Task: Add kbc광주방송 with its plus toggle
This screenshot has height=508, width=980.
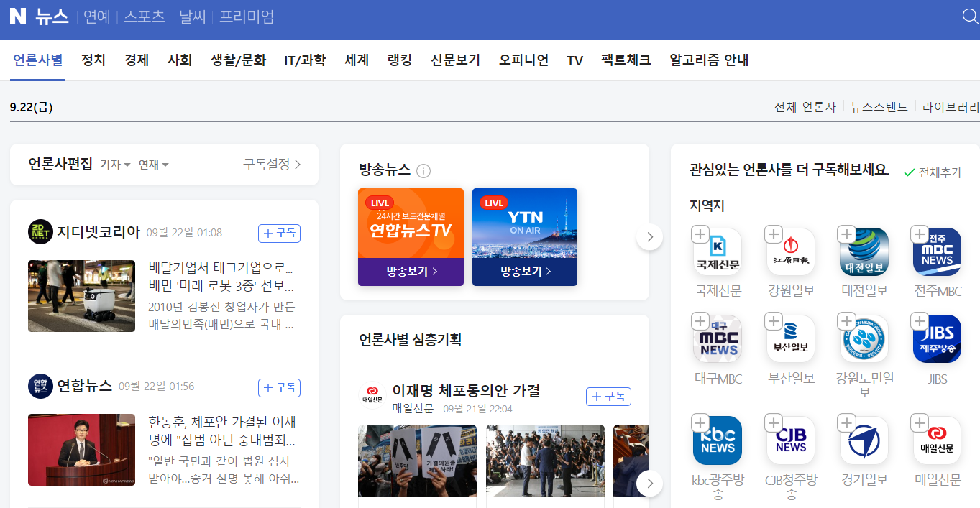Action: (700, 422)
